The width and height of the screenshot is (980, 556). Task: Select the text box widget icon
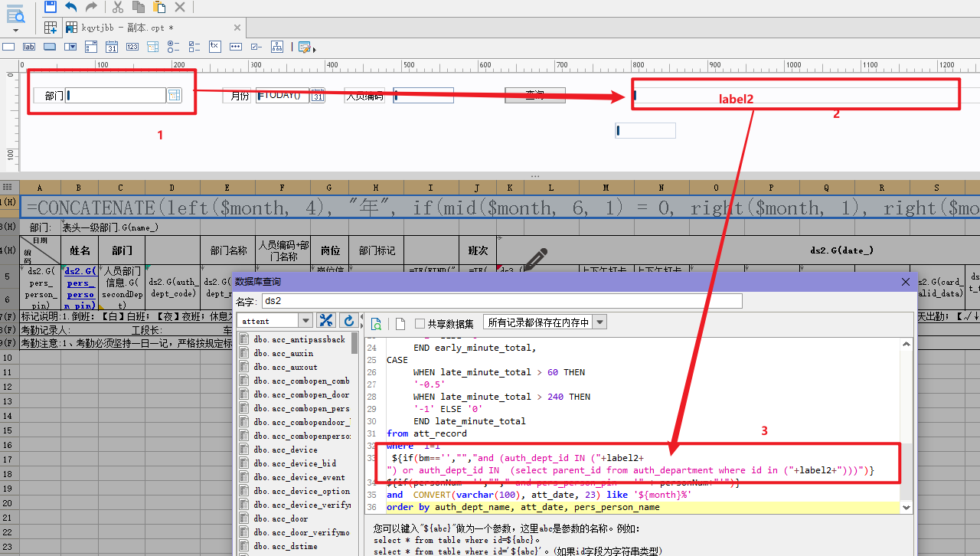click(8, 47)
